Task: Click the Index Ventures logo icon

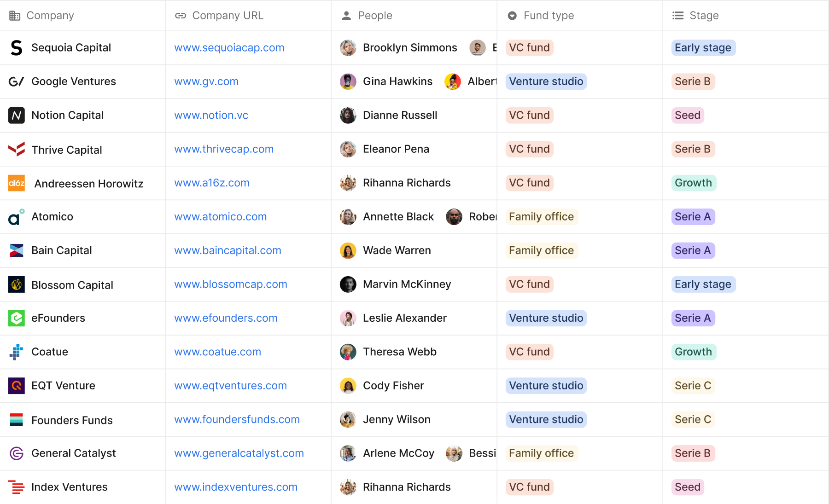Action: 17,487
